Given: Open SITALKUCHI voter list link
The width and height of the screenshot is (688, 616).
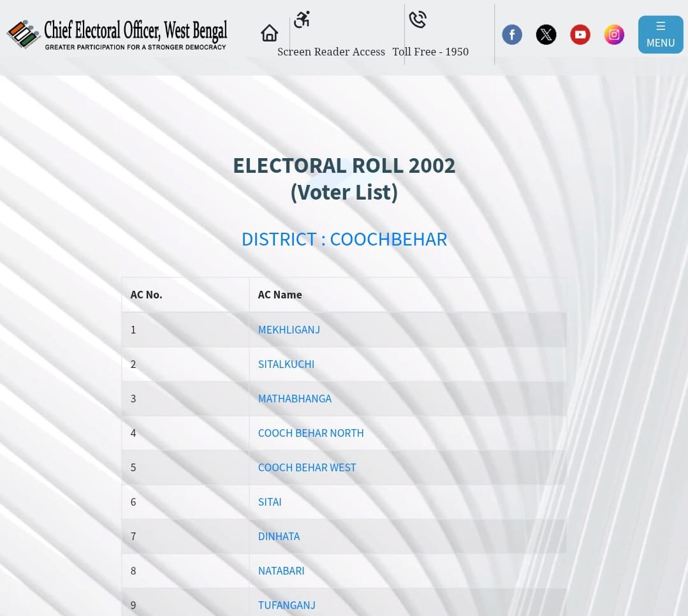Looking at the screenshot, I should 286,364.
